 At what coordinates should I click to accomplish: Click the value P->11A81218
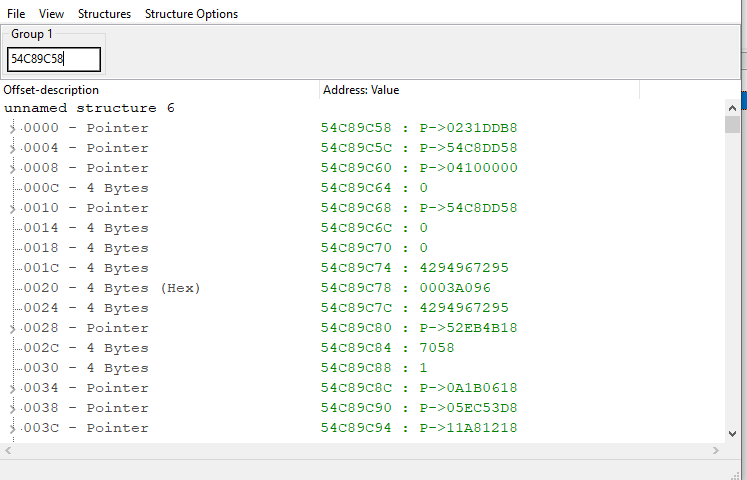[x=468, y=428]
